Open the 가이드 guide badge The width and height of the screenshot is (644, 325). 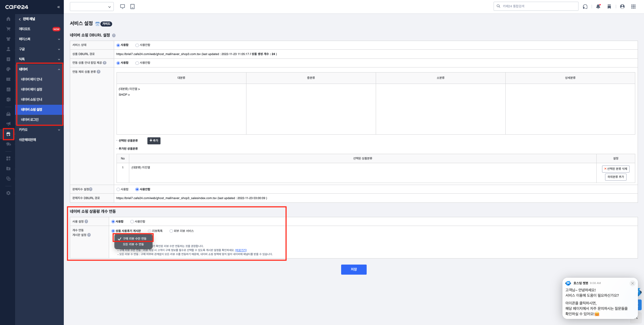click(x=106, y=24)
